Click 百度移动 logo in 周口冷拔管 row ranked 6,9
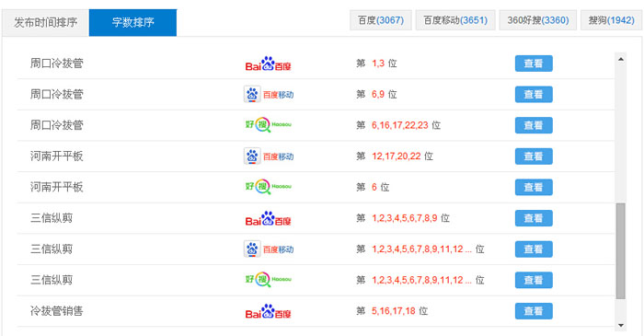Screen dimensions: 644x336 coord(269,95)
